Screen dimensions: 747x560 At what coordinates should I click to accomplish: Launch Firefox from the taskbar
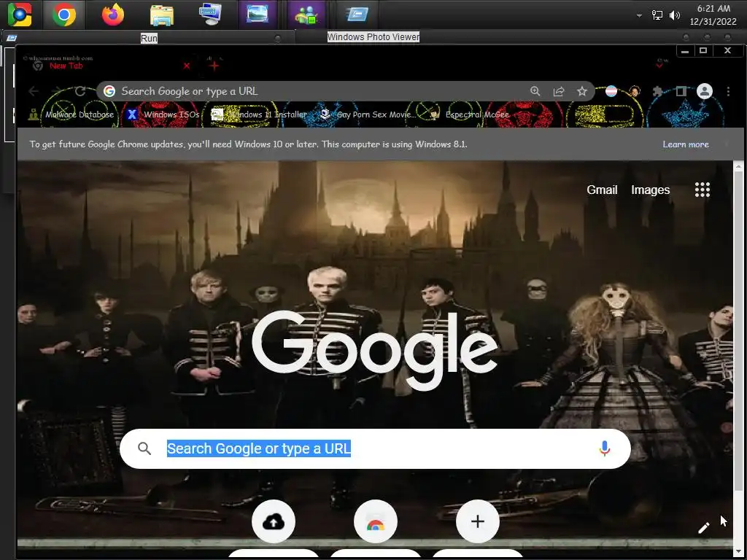(x=113, y=15)
